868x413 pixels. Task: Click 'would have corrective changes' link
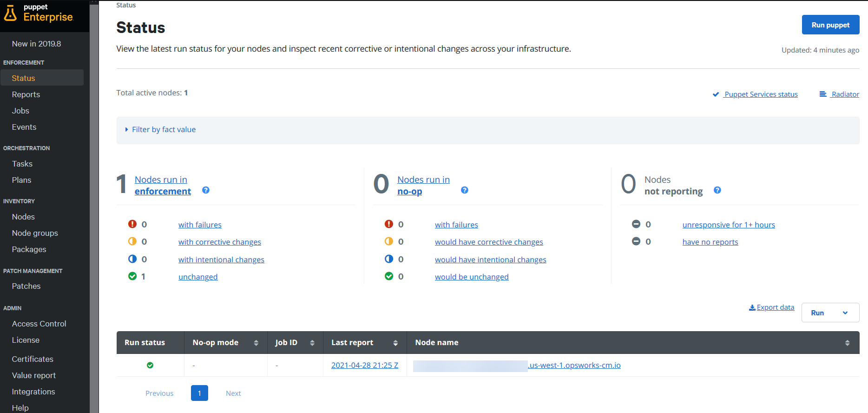point(489,242)
